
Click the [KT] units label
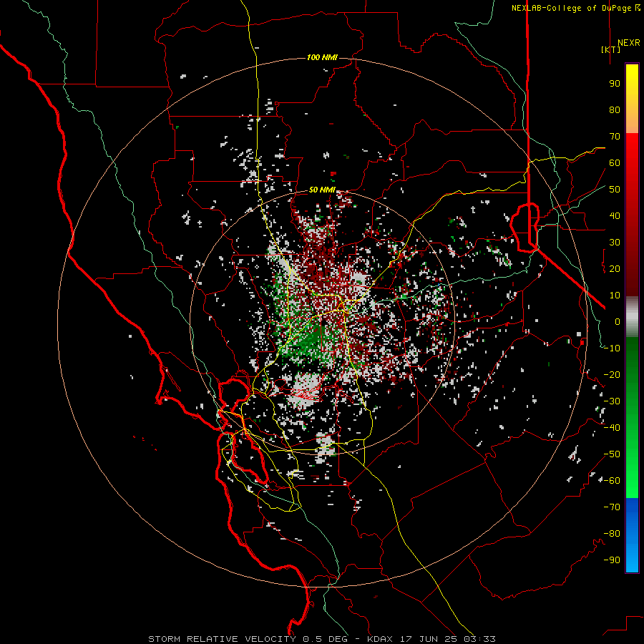point(611,49)
